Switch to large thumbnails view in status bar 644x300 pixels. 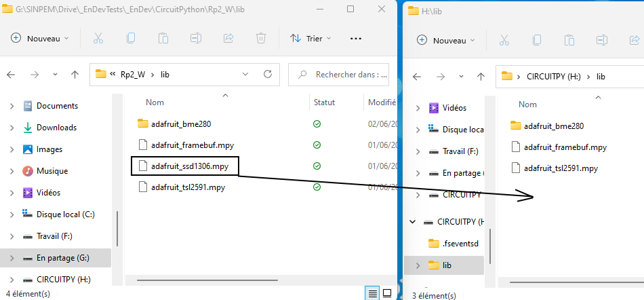click(x=387, y=293)
